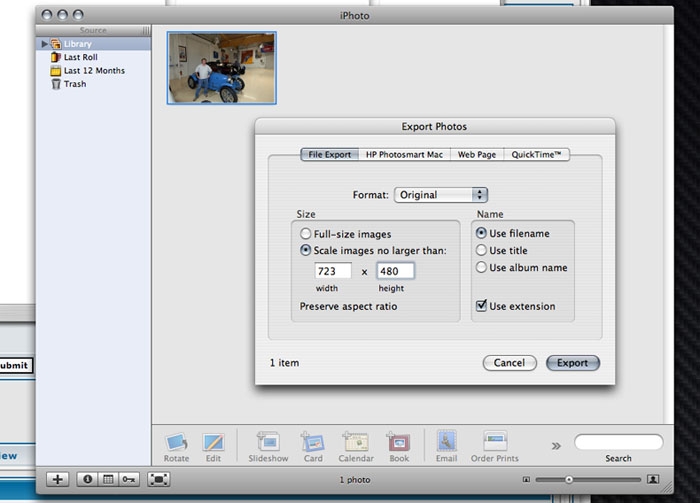
Task: Expand the Library disclosure triangle
Action: tap(44, 44)
